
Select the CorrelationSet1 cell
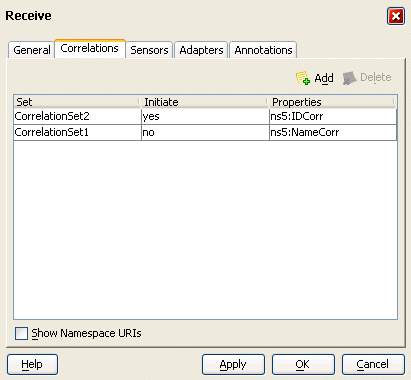point(77,133)
